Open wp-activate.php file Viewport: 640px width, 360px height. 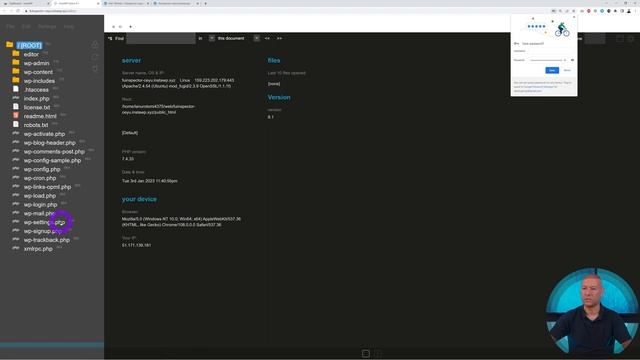44,134
